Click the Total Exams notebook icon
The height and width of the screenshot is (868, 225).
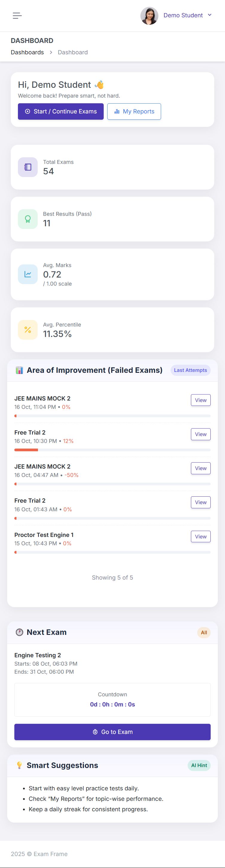tap(28, 167)
